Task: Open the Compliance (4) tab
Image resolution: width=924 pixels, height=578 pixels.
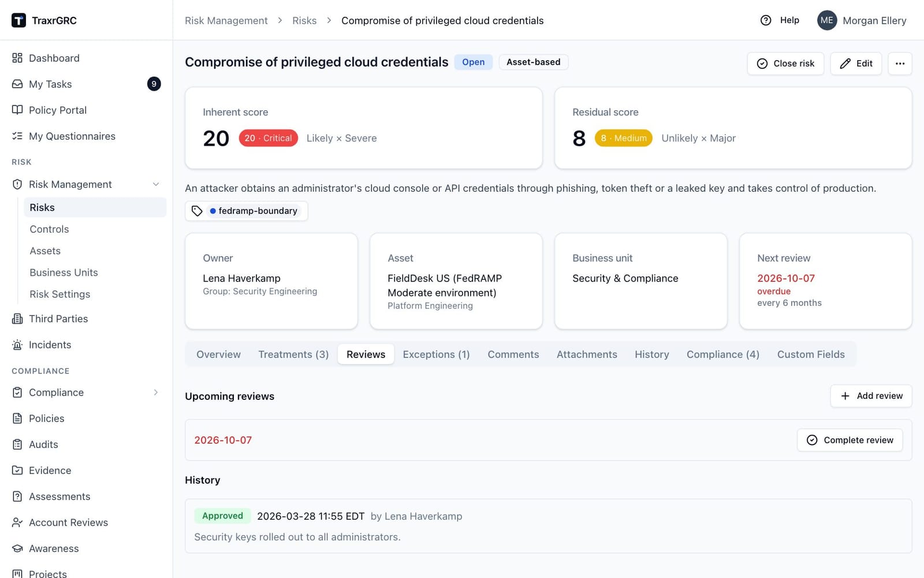Action: (x=723, y=354)
